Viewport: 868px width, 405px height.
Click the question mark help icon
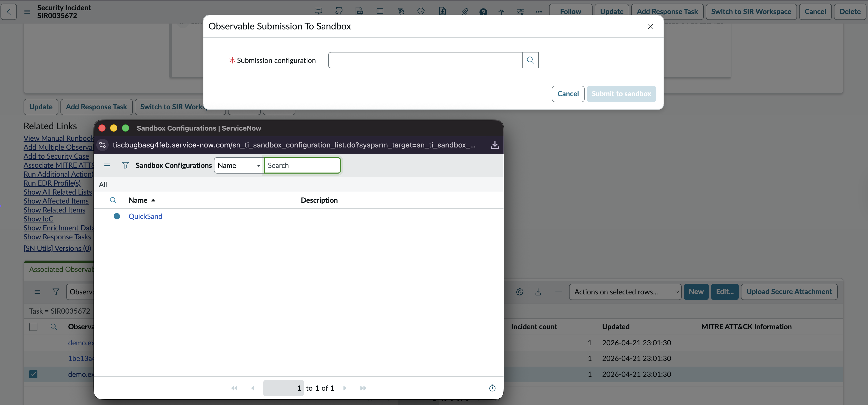pos(483,12)
